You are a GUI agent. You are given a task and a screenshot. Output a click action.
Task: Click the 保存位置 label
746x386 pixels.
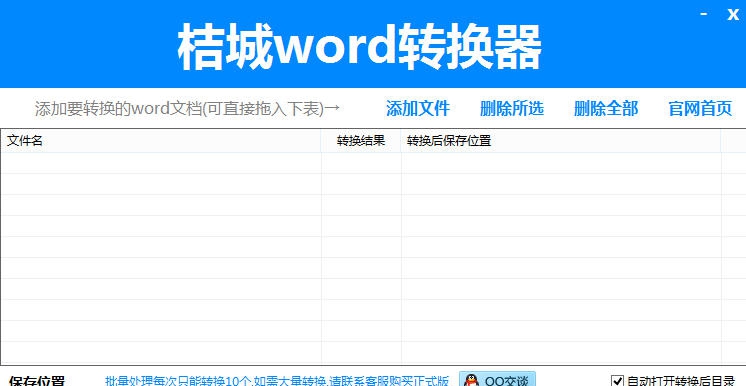(x=37, y=381)
